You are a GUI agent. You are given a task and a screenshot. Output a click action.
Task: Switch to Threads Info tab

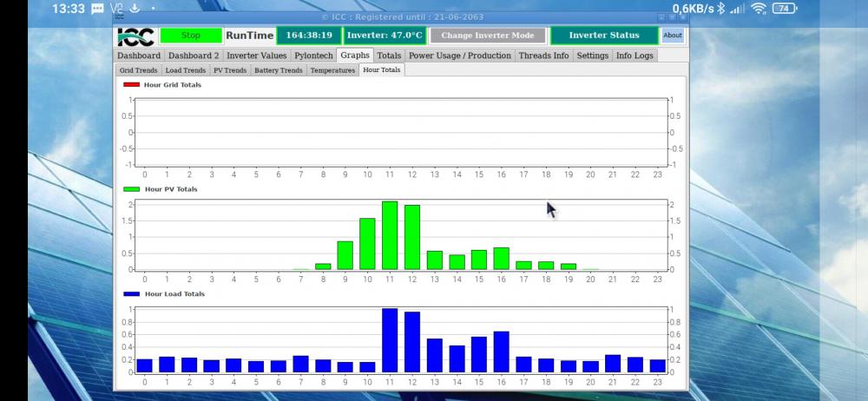(x=543, y=56)
